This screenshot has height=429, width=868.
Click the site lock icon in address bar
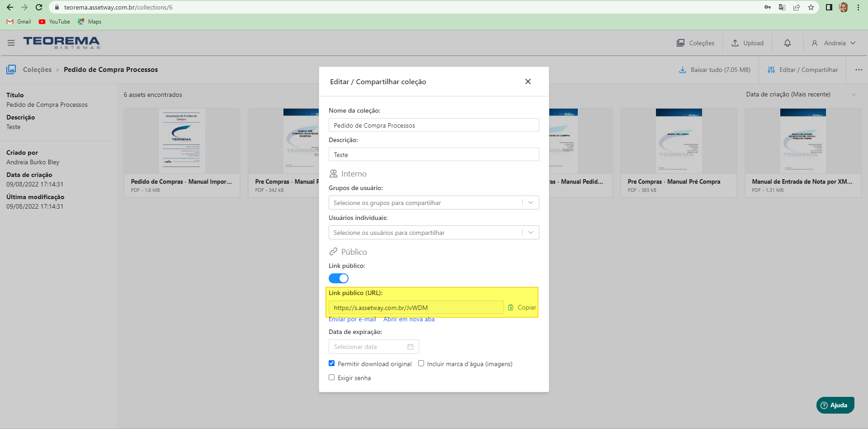[57, 7]
